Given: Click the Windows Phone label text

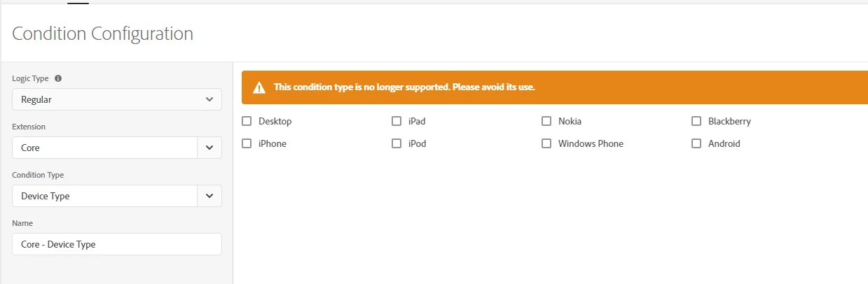Looking at the screenshot, I should coord(591,143).
